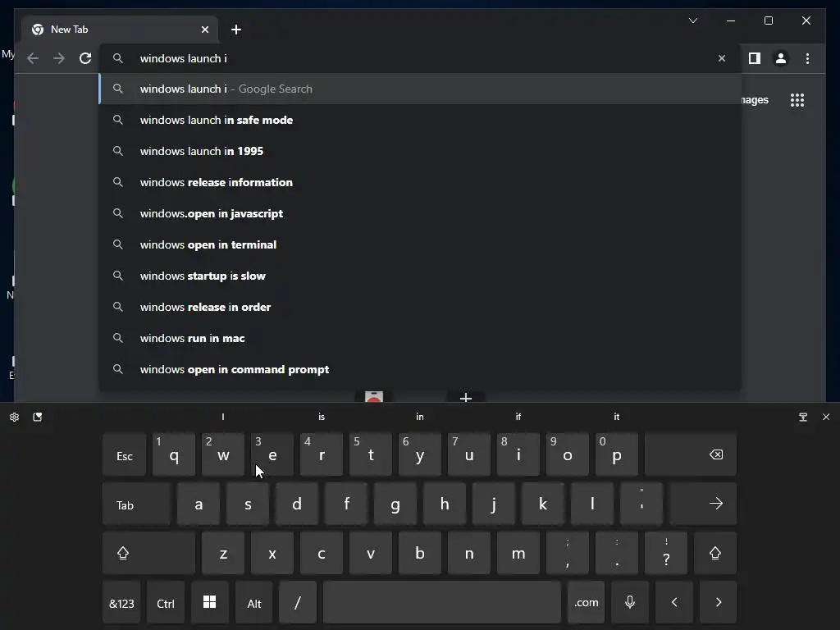Clear the address bar text
This screenshot has width=840, height=630.
coord(722,58)
